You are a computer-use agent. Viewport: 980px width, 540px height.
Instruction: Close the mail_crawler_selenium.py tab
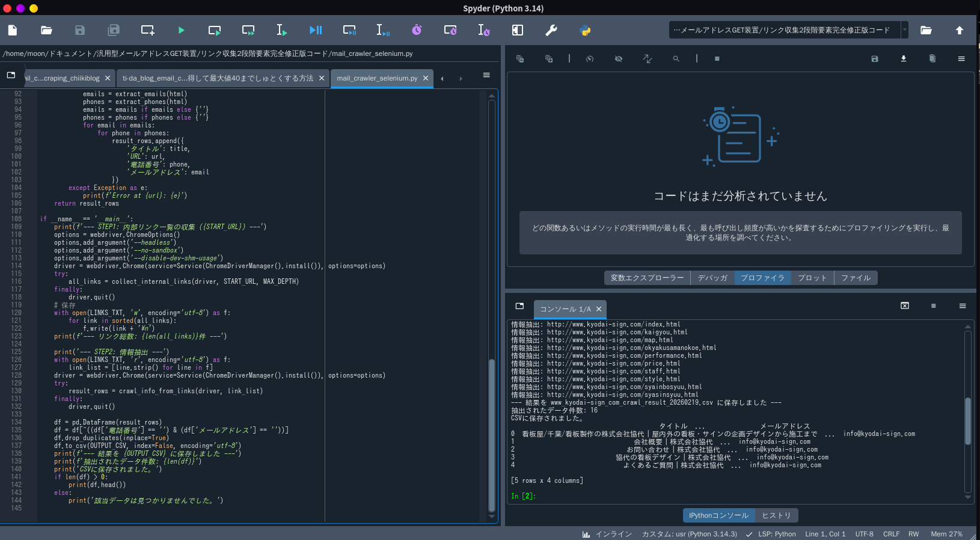click(426, 78)
